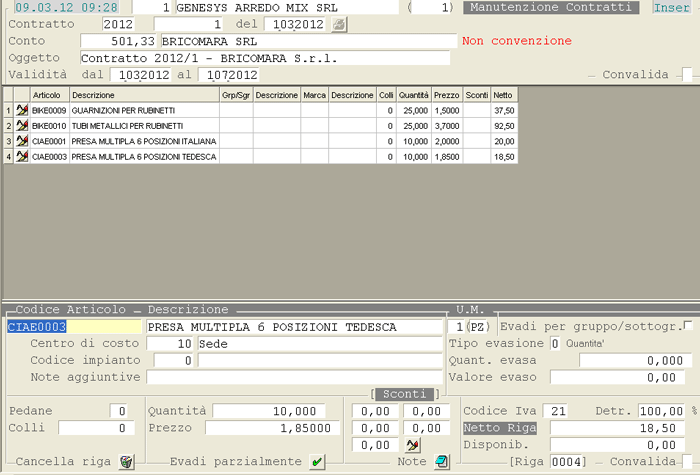700x475 pixels.
Task: Select the Prezzo cell 1,5000
Action: (x=447, y=110)
